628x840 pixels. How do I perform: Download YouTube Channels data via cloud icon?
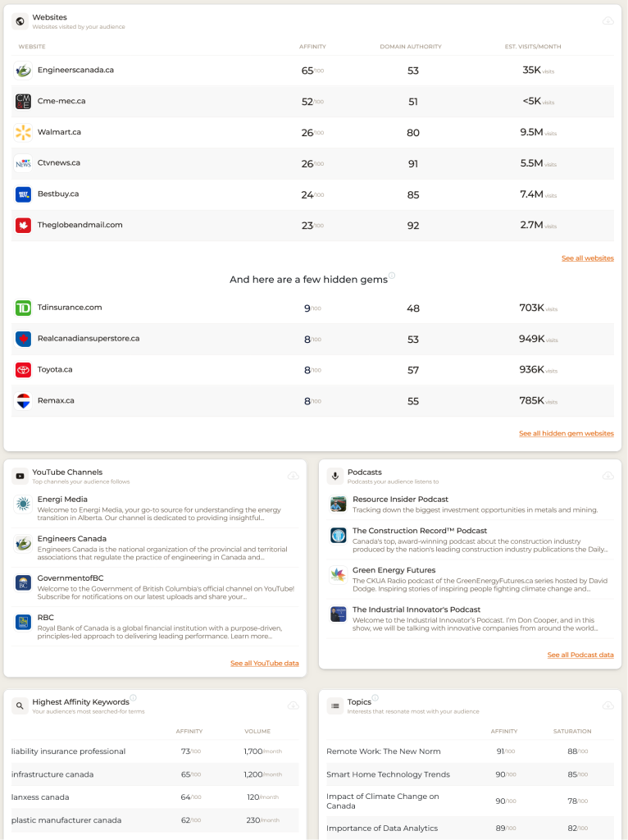coord(293,476)
